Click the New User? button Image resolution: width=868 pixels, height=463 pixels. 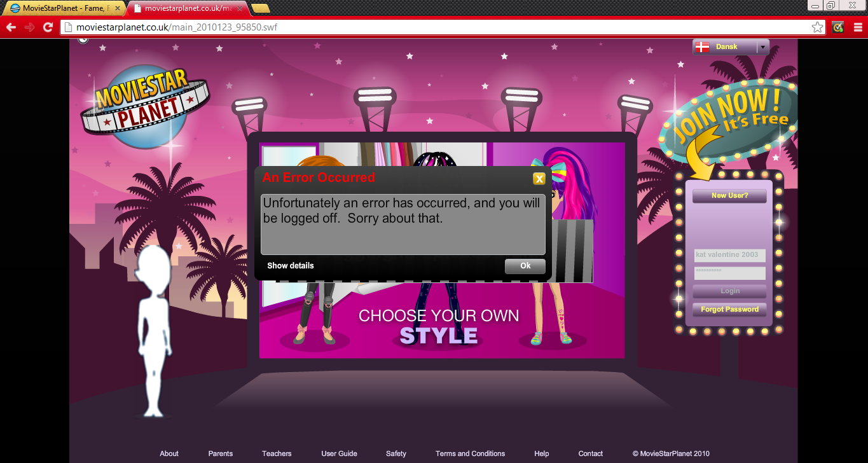(x=729, y=195)
